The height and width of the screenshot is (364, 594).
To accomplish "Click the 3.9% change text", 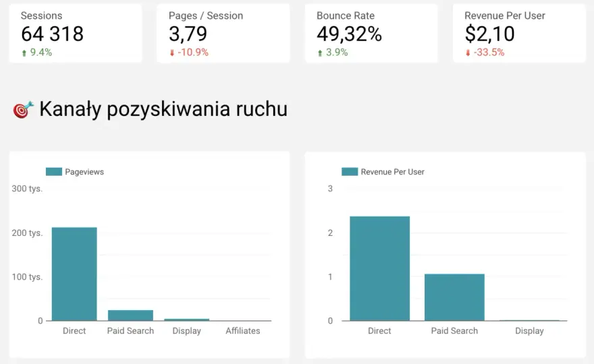I will pyautogui.click(x=337, y=52).
